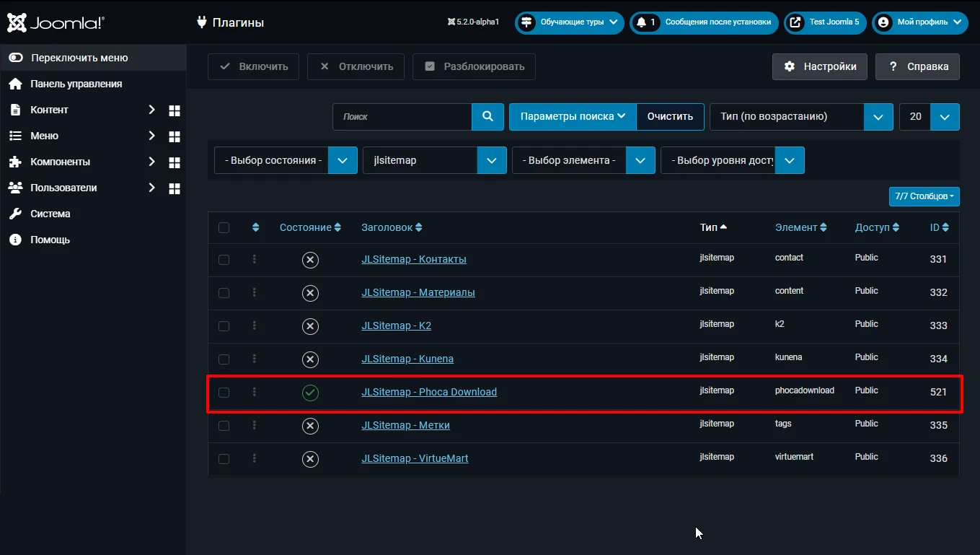The image size is (980, 555).
Task: Click drag handle of JLSitemap - Phoca Download row
Action: [255, 392]
